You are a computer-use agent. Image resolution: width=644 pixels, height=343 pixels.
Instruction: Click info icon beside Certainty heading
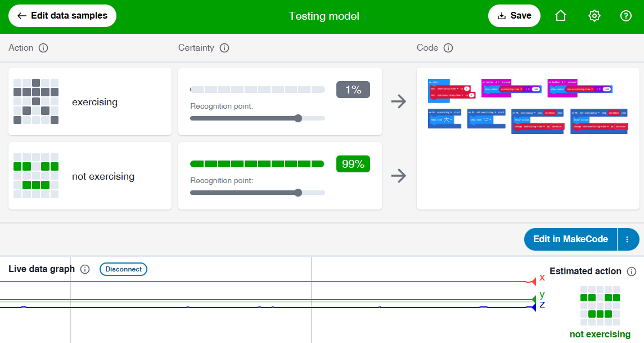click(224, 48)
